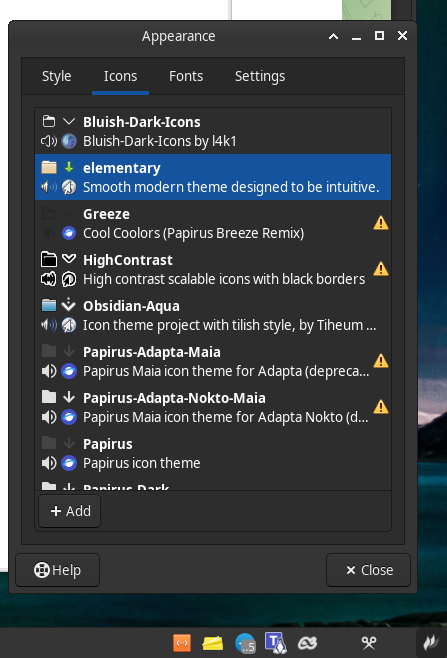Screen dimensions: 447x658
Task: Open Teams for Linux taskbar icon
Action: tap(276, 643)
